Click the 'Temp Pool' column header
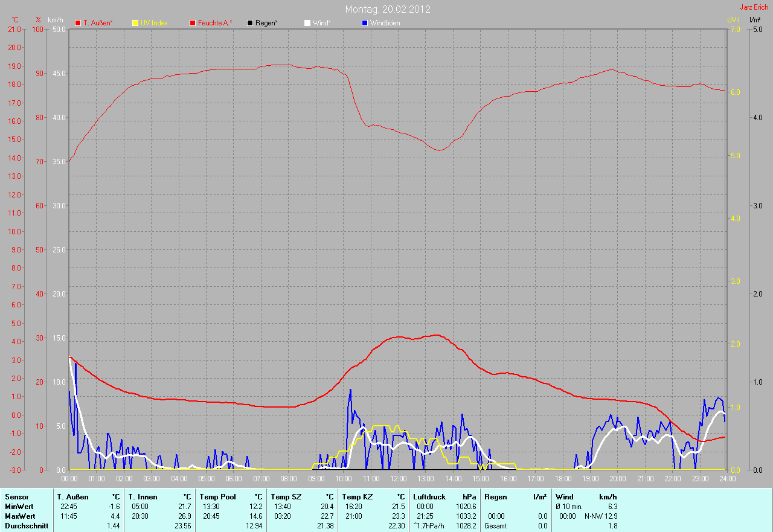 coord(218,497)
